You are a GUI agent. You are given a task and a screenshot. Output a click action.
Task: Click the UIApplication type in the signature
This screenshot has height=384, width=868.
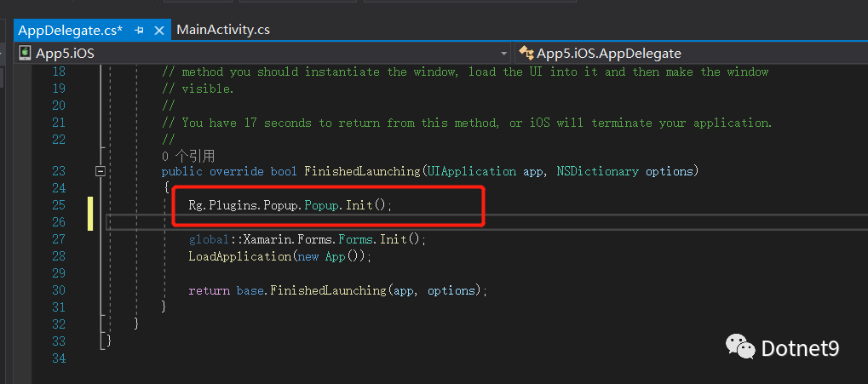472,171
